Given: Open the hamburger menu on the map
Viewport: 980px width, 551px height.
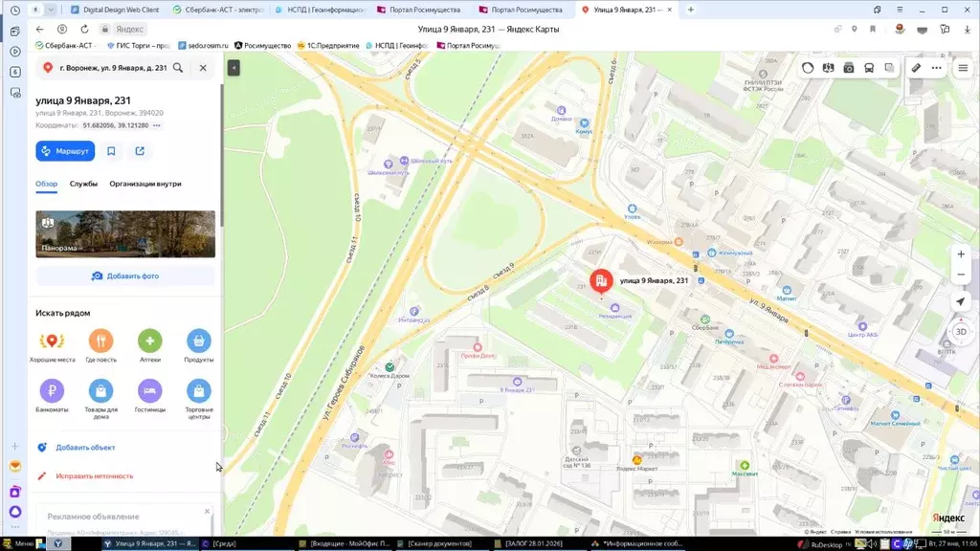Looking at the screenshot, I should [963, 68].
